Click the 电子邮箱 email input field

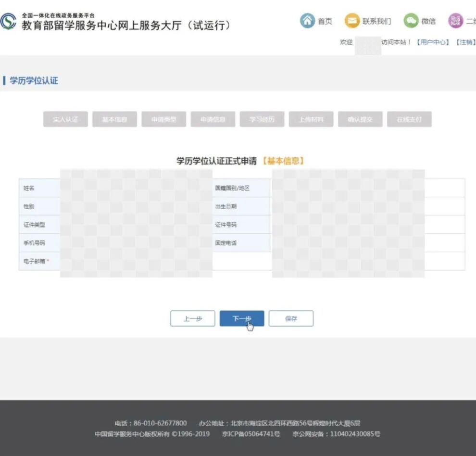pos(135,261)
